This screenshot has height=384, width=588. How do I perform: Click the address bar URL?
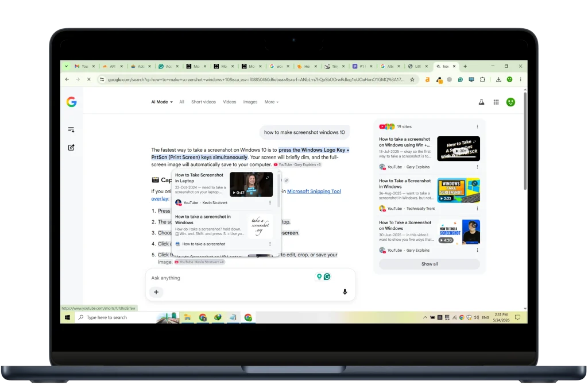(x=256, y=79)
